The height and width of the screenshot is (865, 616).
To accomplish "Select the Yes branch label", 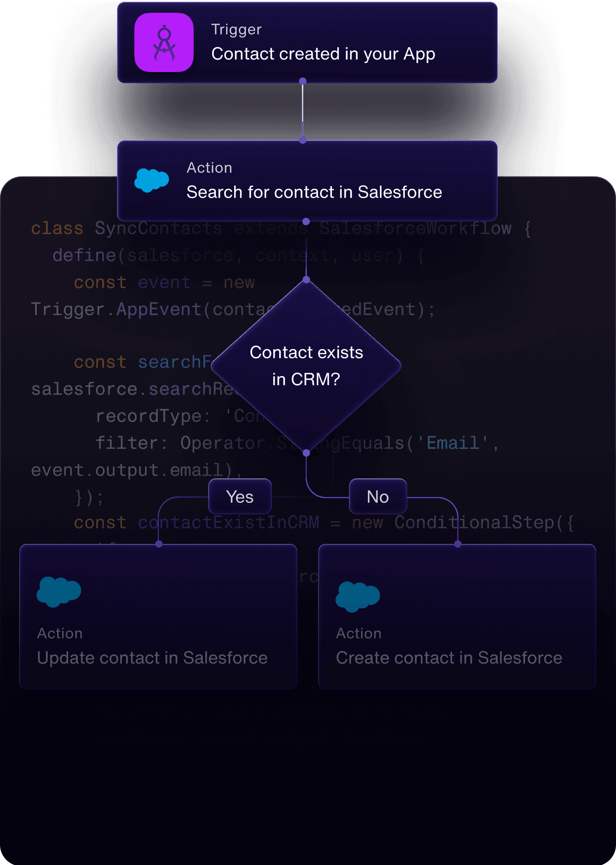I will click(x=240, y=497).
